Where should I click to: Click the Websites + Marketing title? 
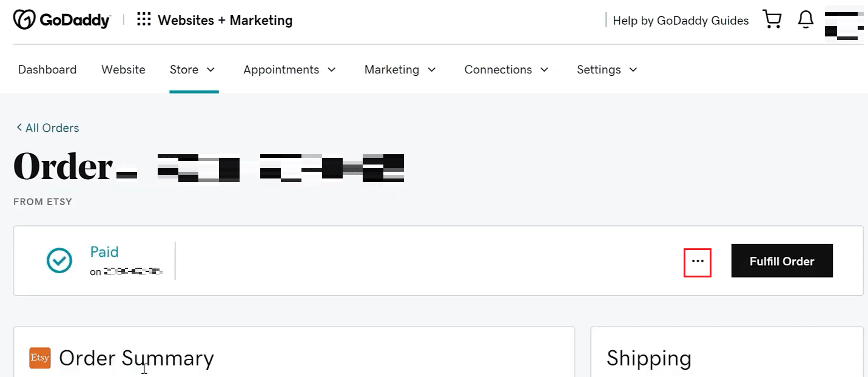coord(225,21)
